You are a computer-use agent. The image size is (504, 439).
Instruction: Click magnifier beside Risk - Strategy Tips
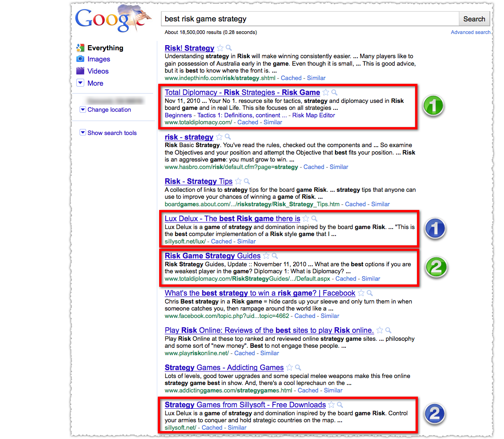pos(247,182)
